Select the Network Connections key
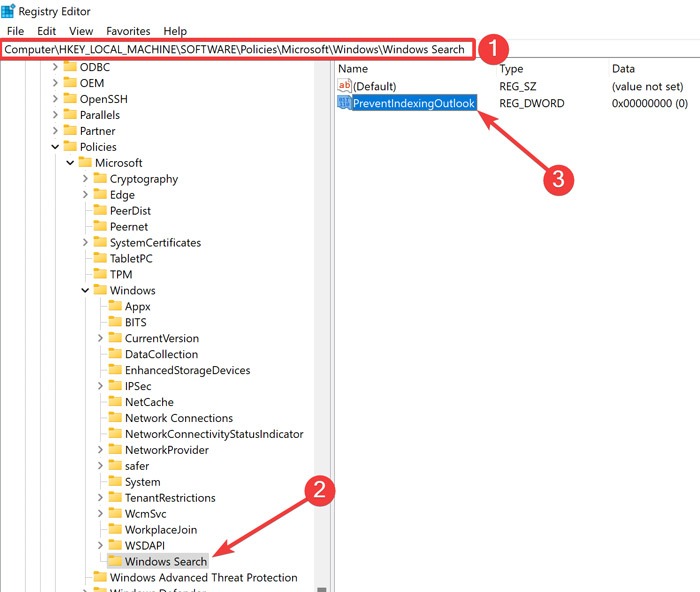Viewport: 700px width, 592px height. point(179,418)
